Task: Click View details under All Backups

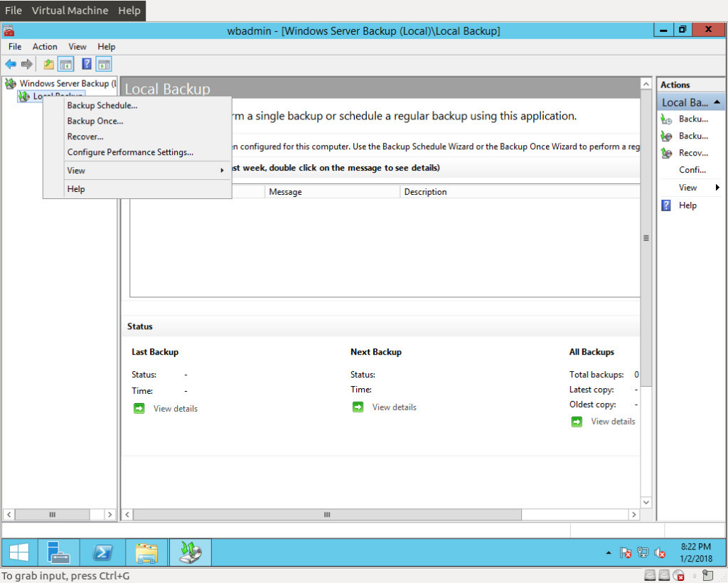Action: 613,422
